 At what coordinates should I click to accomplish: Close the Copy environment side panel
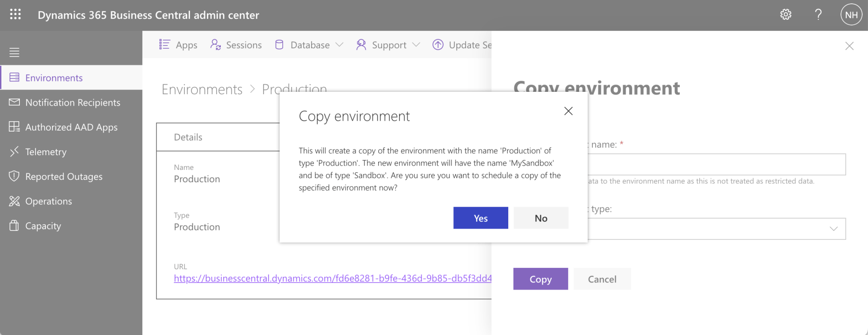click(849, 46)
